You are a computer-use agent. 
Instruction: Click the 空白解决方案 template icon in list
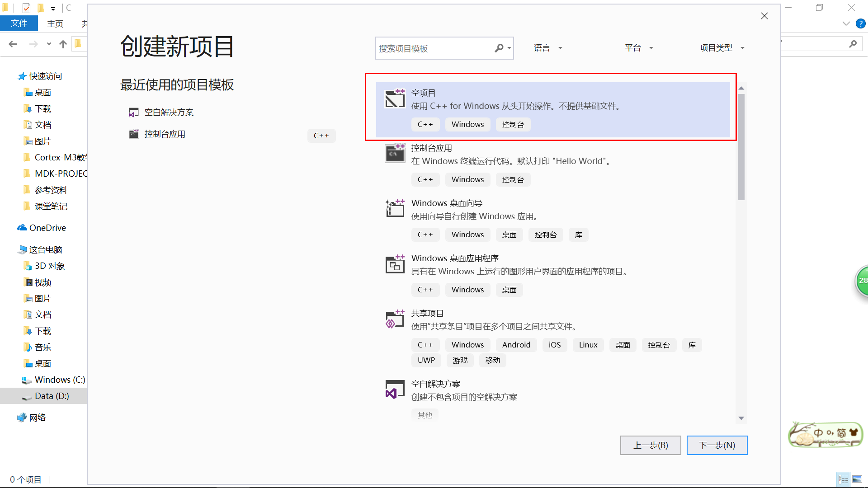click(x=395, y=389)
